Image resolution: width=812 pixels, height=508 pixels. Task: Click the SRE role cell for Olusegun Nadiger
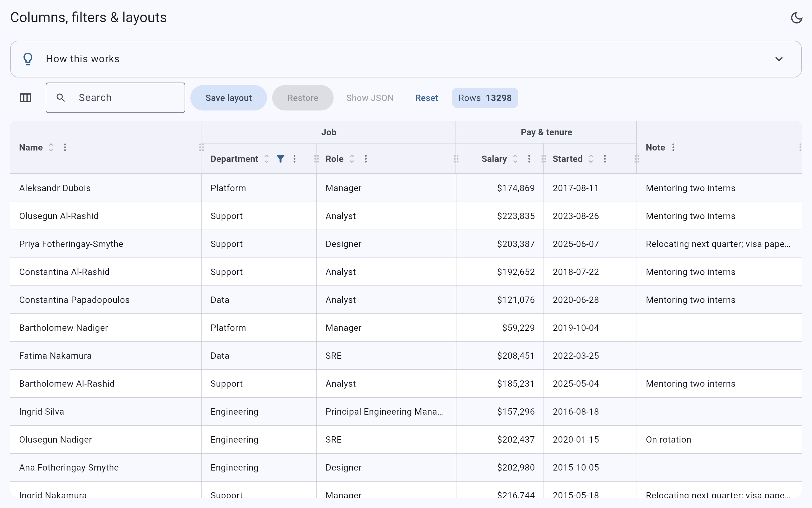[x=386, y=439]
